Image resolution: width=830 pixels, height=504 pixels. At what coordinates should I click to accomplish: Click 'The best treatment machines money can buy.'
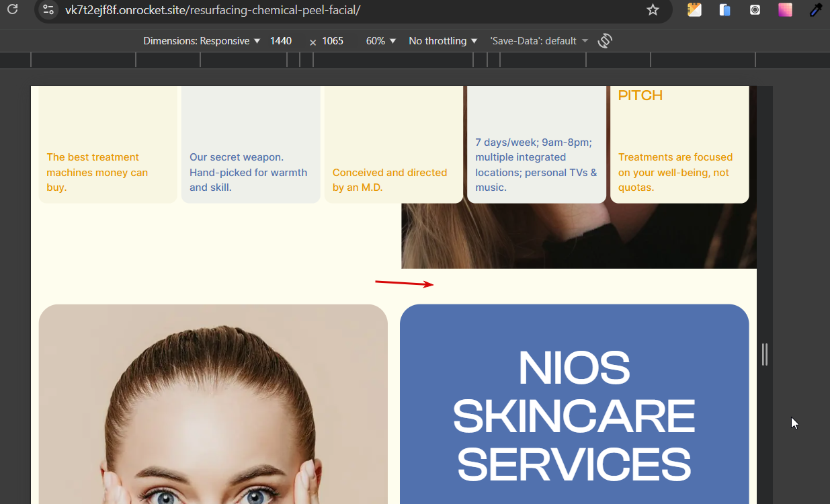[x=97, y=172]
